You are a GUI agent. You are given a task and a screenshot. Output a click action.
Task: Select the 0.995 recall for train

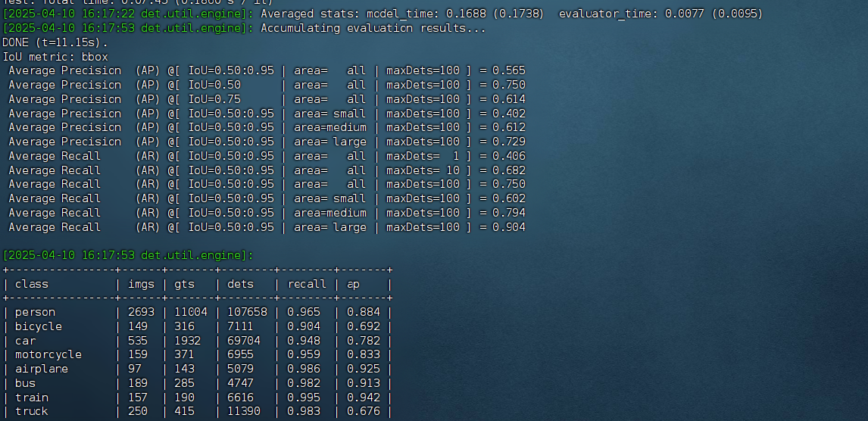[304, 398]
